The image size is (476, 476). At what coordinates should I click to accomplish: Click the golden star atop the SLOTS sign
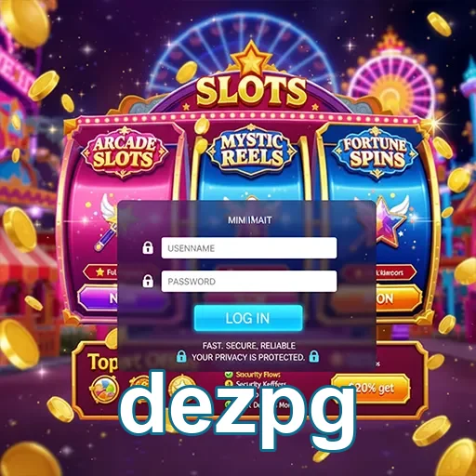point(251,60)
